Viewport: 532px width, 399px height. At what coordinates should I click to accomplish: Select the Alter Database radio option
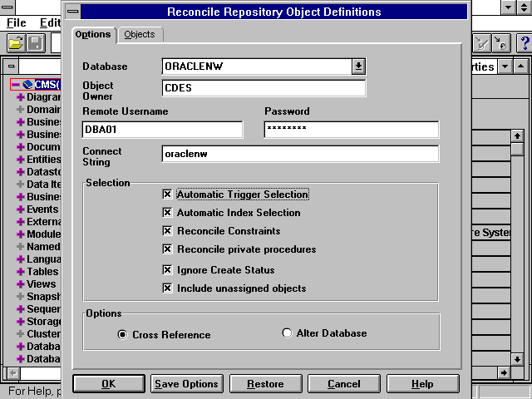[288, 333]
